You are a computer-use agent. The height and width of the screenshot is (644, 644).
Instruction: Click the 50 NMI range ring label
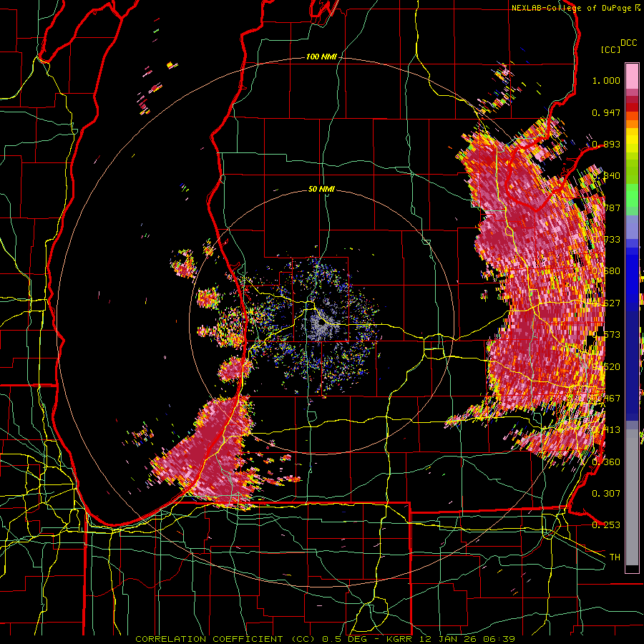[321, 190]
